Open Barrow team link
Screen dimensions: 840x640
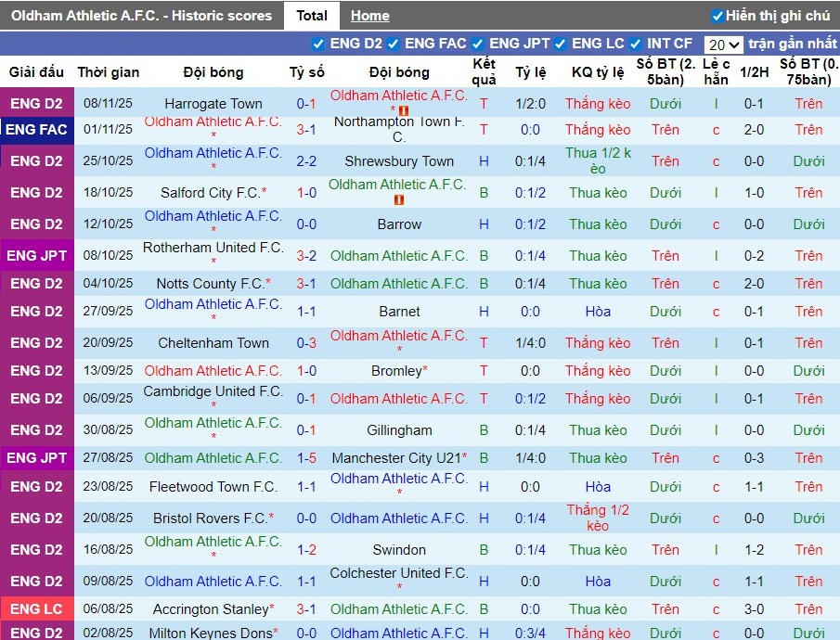coord(399,224)
